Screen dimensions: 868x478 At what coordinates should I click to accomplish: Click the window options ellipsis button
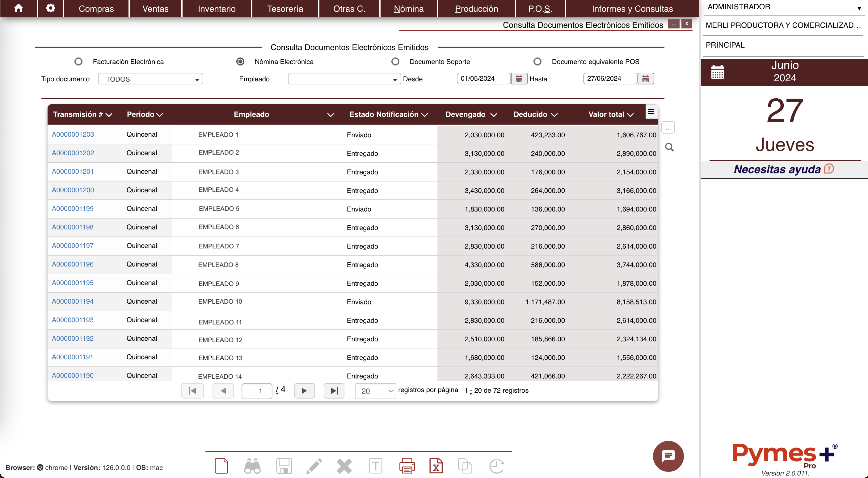[x=674, y=24]
